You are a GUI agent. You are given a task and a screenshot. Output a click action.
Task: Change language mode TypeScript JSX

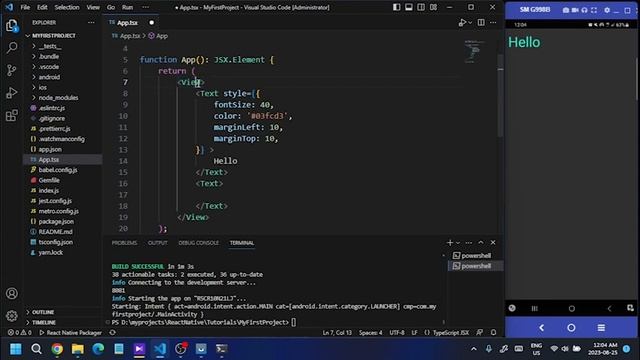451,333
